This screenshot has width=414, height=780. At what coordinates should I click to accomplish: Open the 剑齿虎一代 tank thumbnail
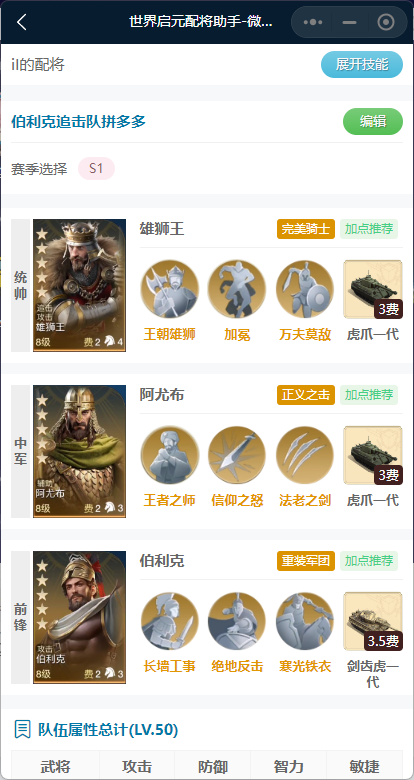pos(373,621)
